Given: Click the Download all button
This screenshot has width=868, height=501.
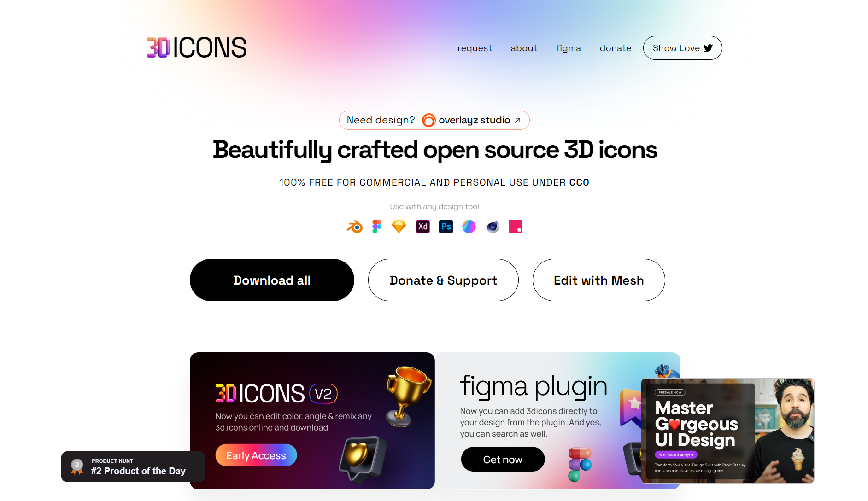Looking at the screenshot, I should (x=272, y=280).
